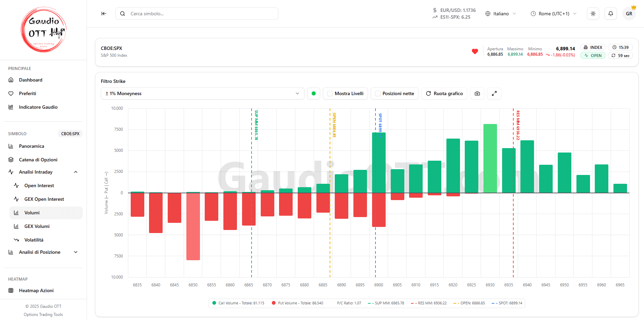Open the GR user avatar

point(629,14)
